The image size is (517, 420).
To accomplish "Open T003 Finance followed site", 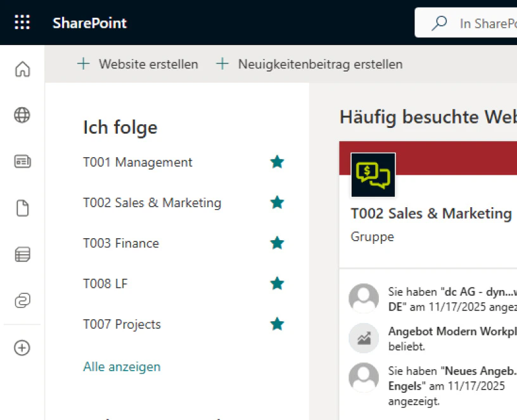I will (121, 243).
